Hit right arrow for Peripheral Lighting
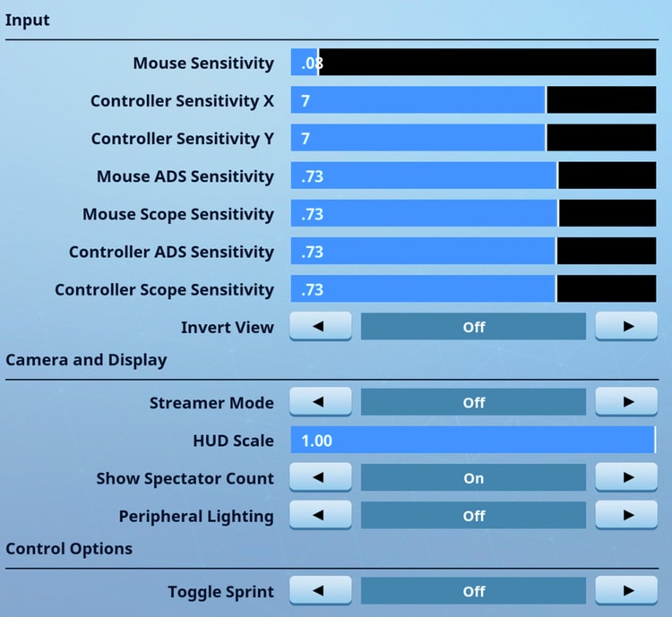This screenshot has width=672, height=617. click(x=625, y=516)
